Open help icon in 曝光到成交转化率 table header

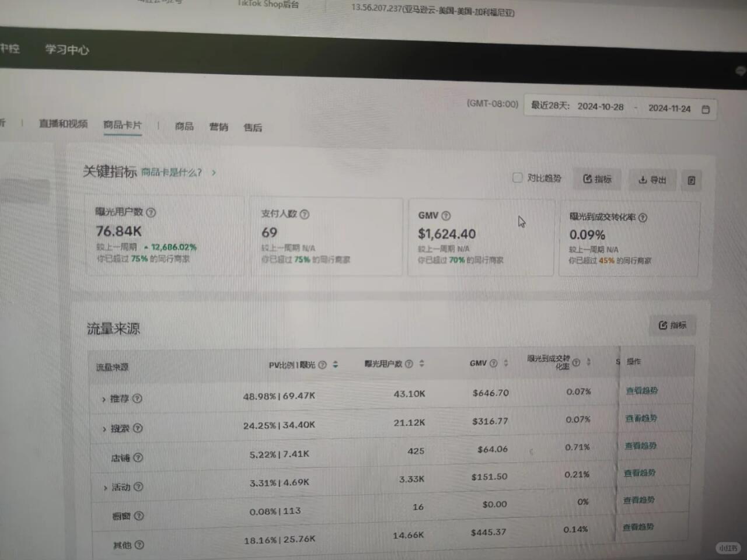click(577, 362)
